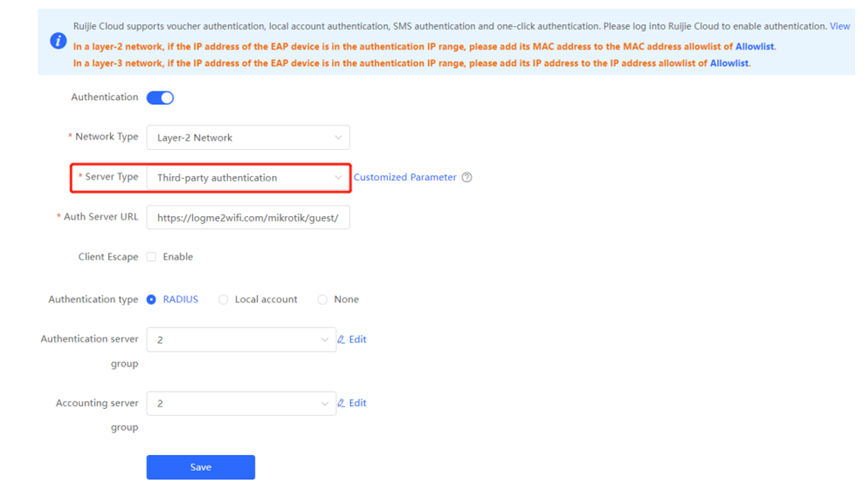Open the IP address Allowlist link
The height and width of the screenshot is (503, 863).
[x=729, y=63]
